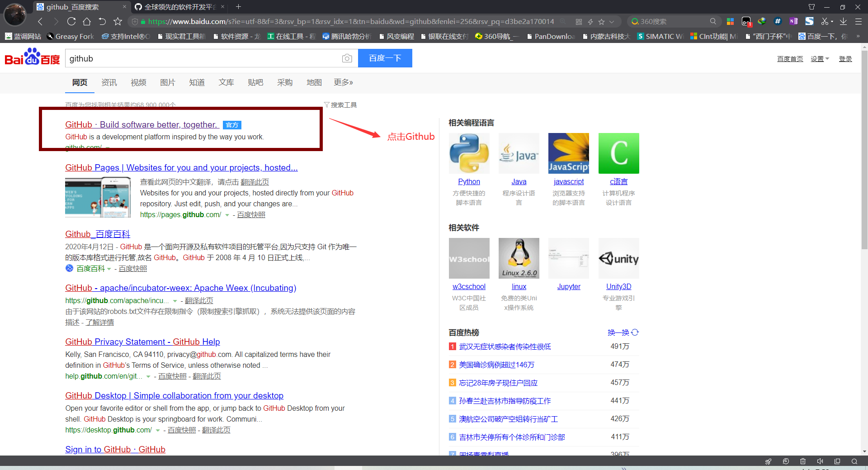Open the downloads arrow icon in toolbar
This screenshot has width=868, height=470.
tap(844, 21)
